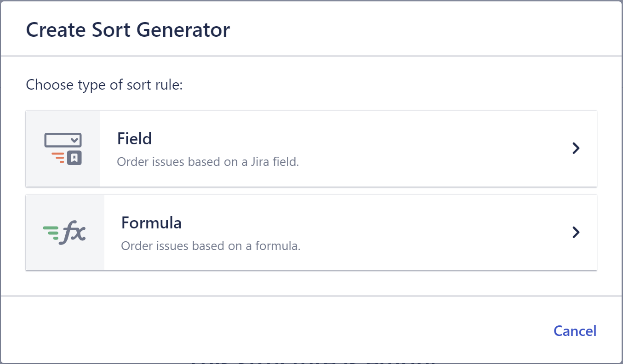Click the description Order issues based on a formula
Image resolution: width=623 pixels, height=364 pixels.
[x=210, y=246]
